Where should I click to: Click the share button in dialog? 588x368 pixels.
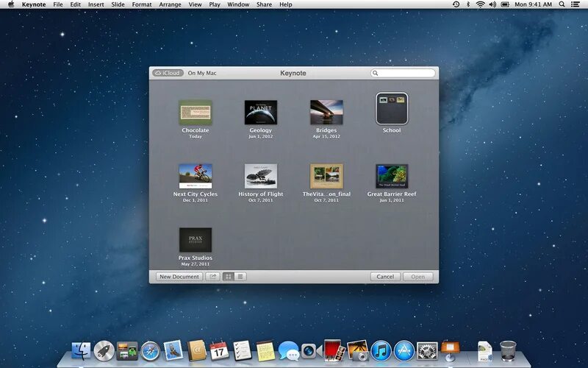point(212,277)
